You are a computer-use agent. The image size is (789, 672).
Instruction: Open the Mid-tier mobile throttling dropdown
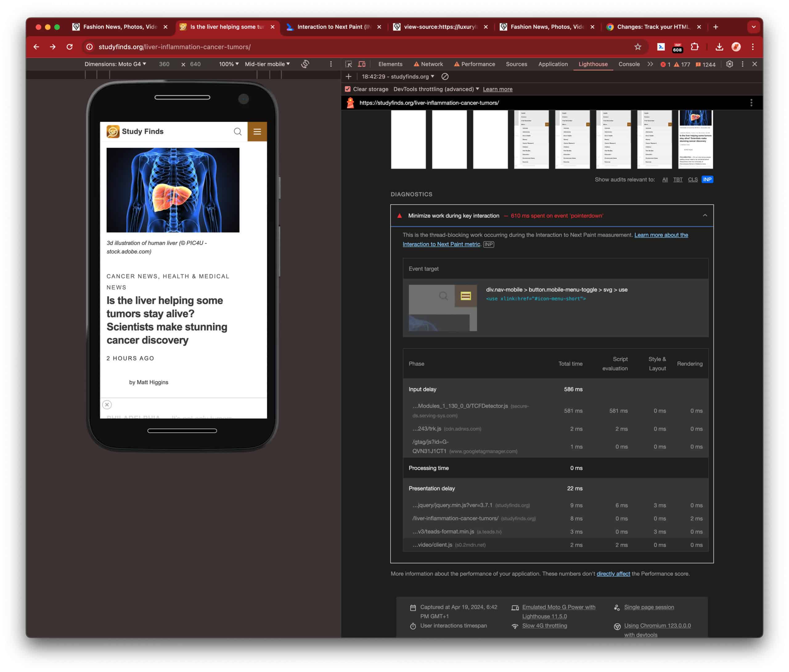click(267, 64)
